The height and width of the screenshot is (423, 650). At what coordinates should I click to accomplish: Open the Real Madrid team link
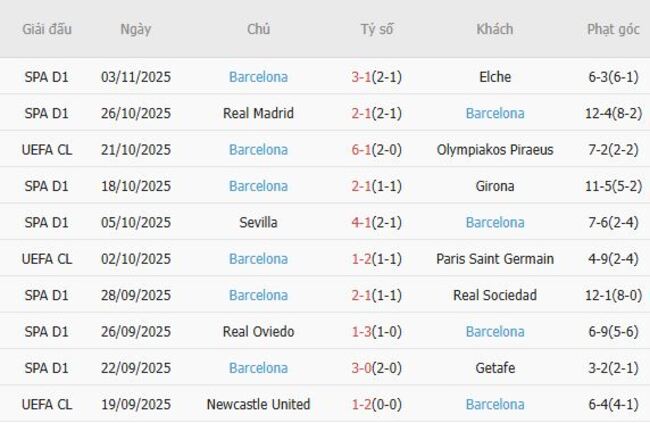coord(258,113)
